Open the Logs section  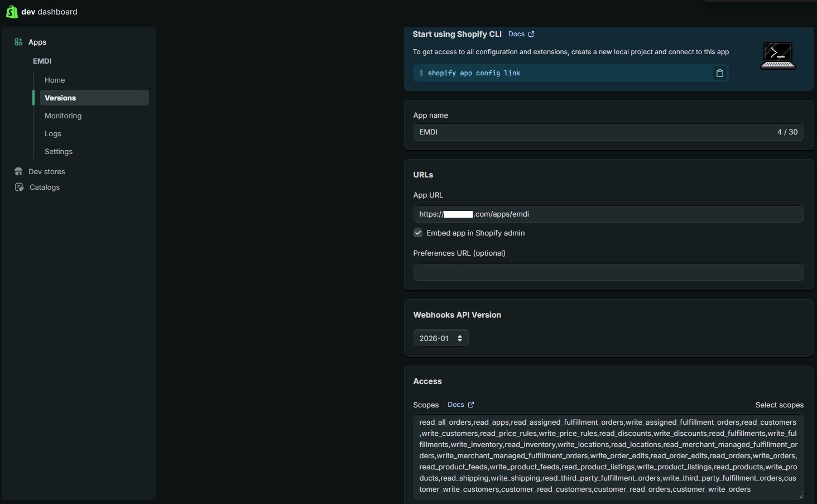53,133
